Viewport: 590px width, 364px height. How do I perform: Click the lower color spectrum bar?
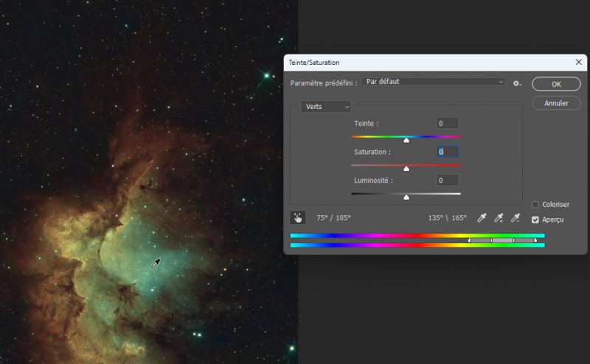(417, 245)
